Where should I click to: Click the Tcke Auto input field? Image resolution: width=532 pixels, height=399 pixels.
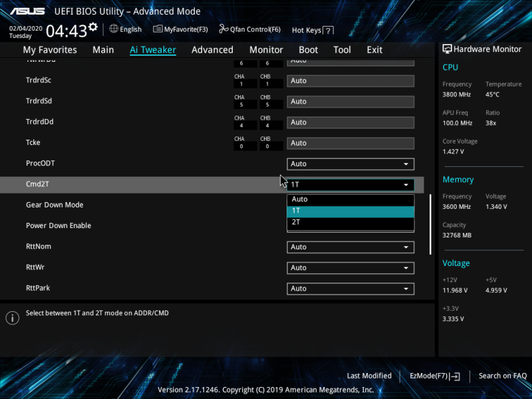pos(350,143)
